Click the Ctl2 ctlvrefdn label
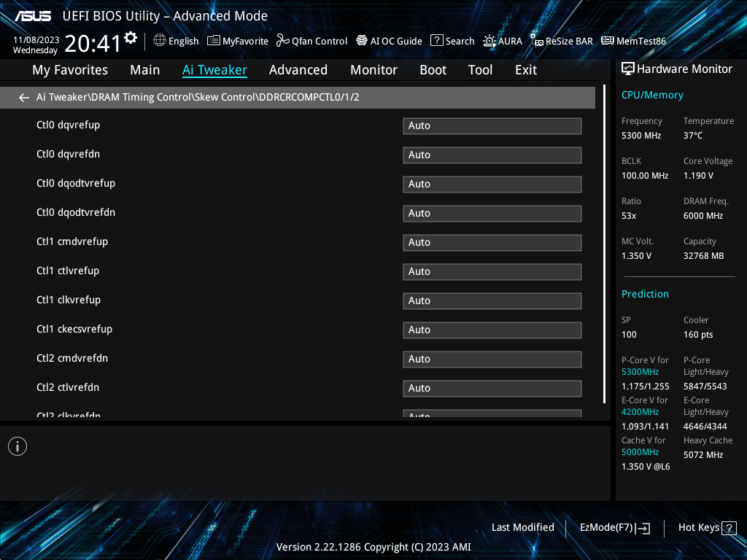 click(68, 388)
